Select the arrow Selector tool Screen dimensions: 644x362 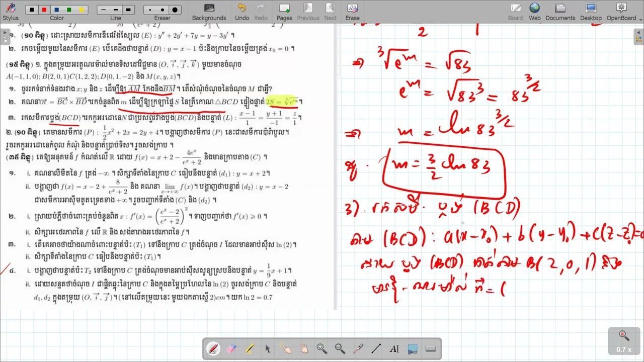click(x=268, y=348)
